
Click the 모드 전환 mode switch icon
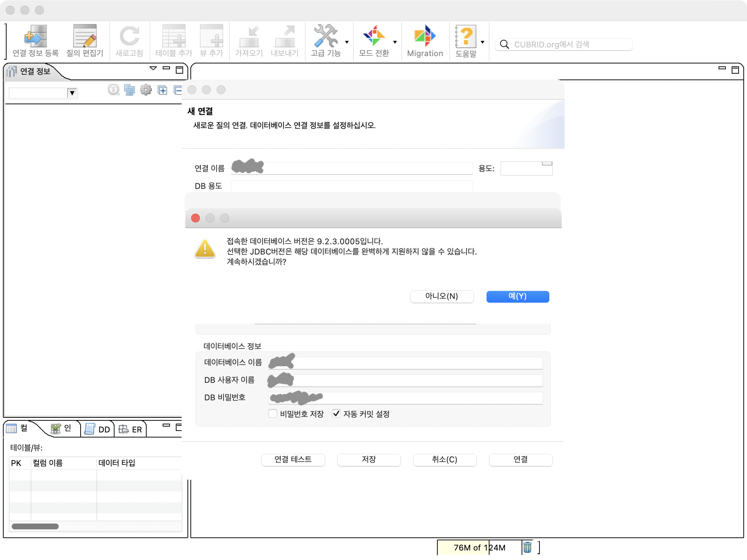tap(375, 39)
